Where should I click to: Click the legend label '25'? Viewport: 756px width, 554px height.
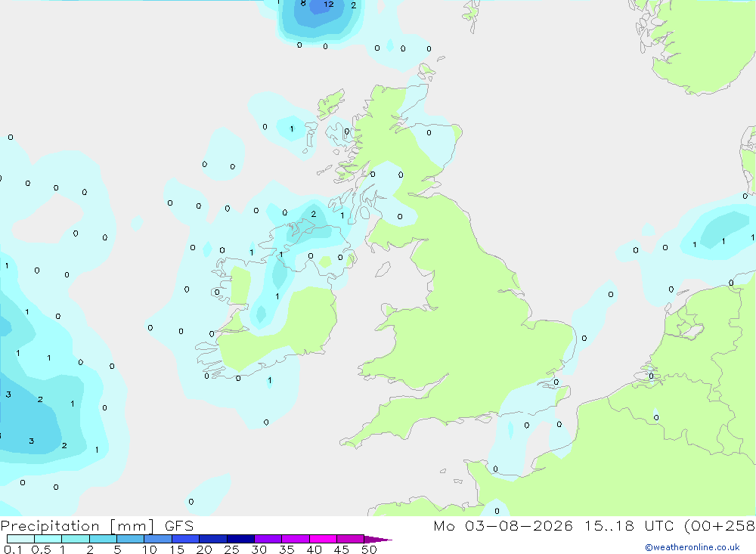click(231, 549)
